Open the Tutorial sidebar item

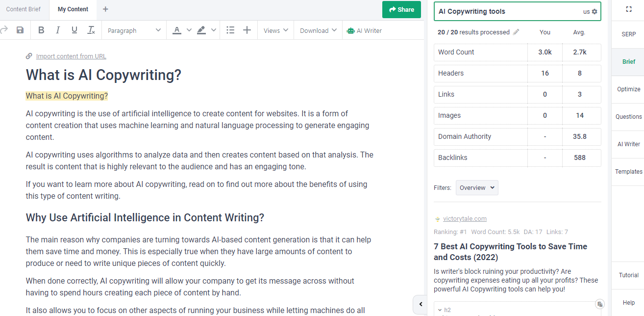coord(629,275)
